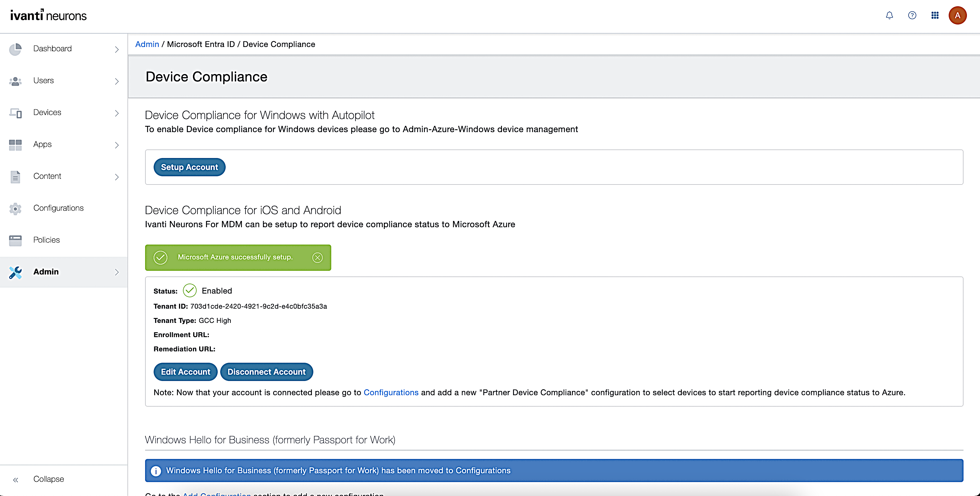
Task: Open the apps grid launcher icon
Action: pyautogui.click(x=935, y=16)
